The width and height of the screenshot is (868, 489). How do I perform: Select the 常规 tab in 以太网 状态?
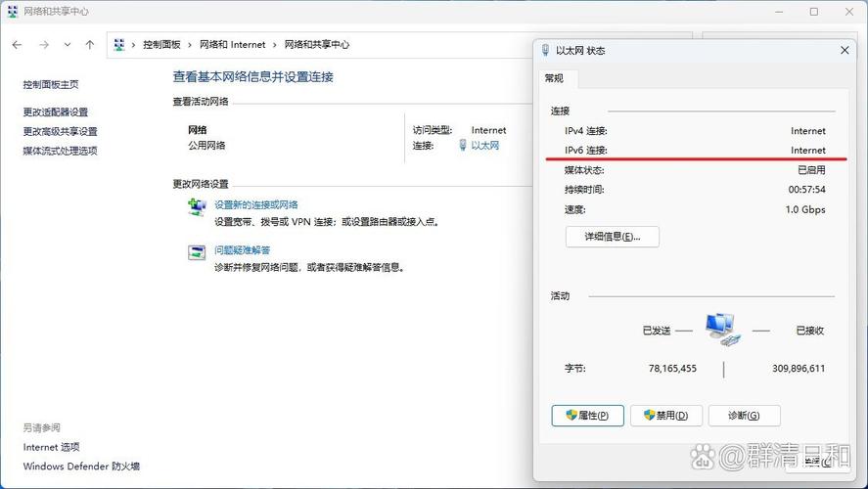(x=554, y=78)
